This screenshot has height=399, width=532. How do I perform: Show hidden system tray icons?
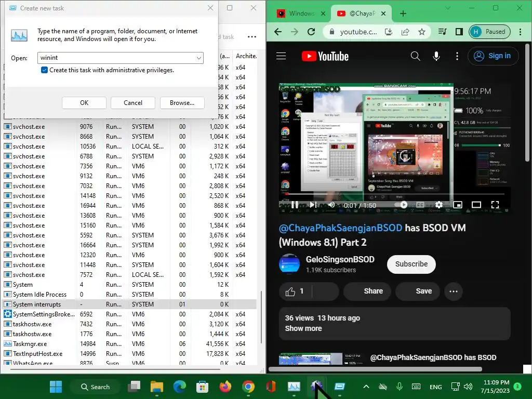(x=366, y=387)
